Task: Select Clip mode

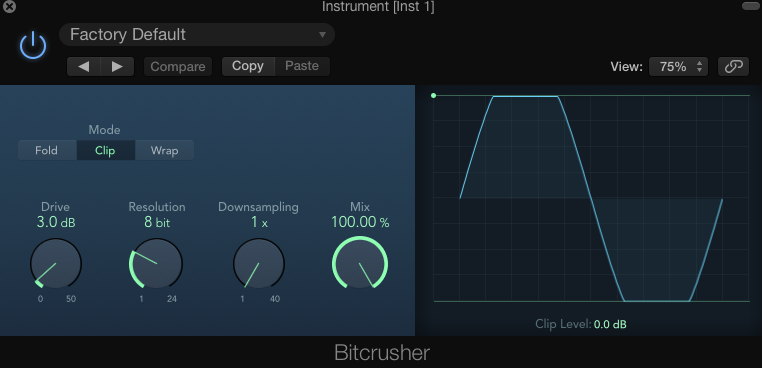Action: (x=105, y=150)
